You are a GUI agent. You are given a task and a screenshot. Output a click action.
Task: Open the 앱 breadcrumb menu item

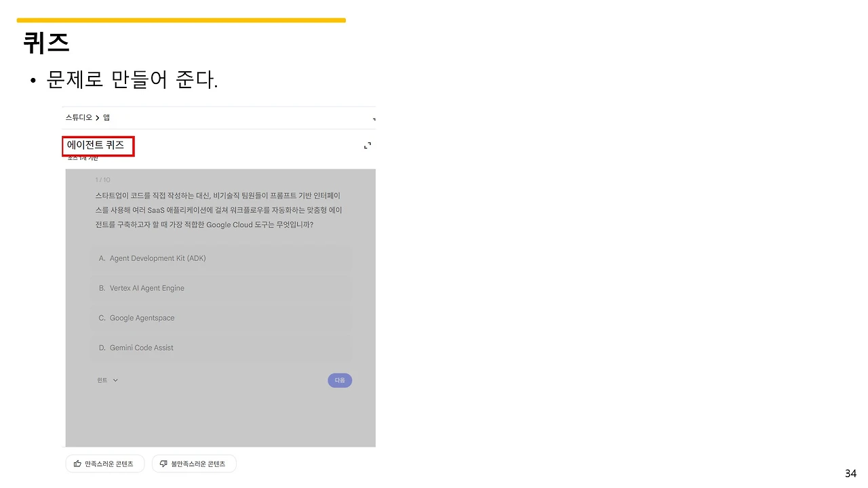tap(106, 117)
